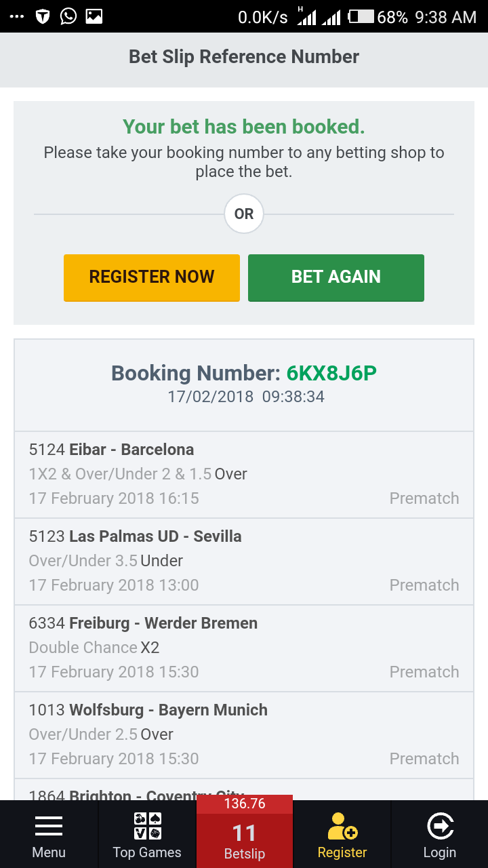Open the hamburger Menu icon
This screenshot has width=488, height=868.
point(49,826)
